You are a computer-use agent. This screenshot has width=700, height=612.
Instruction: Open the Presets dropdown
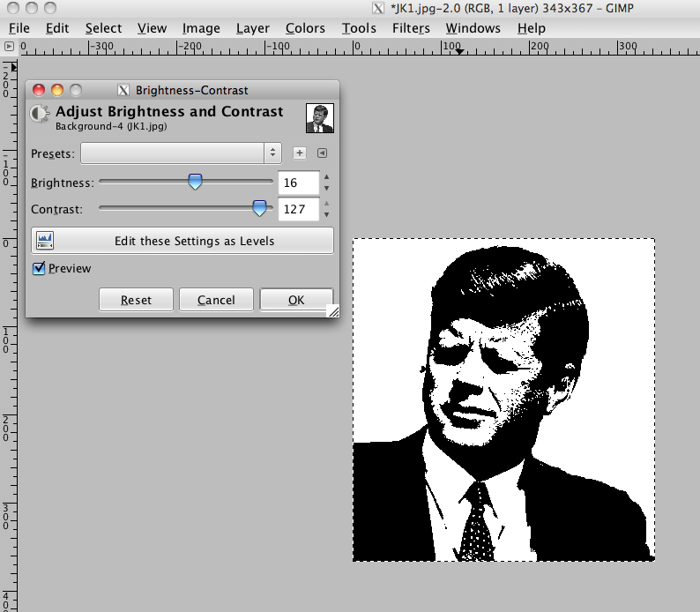[181, 153]
